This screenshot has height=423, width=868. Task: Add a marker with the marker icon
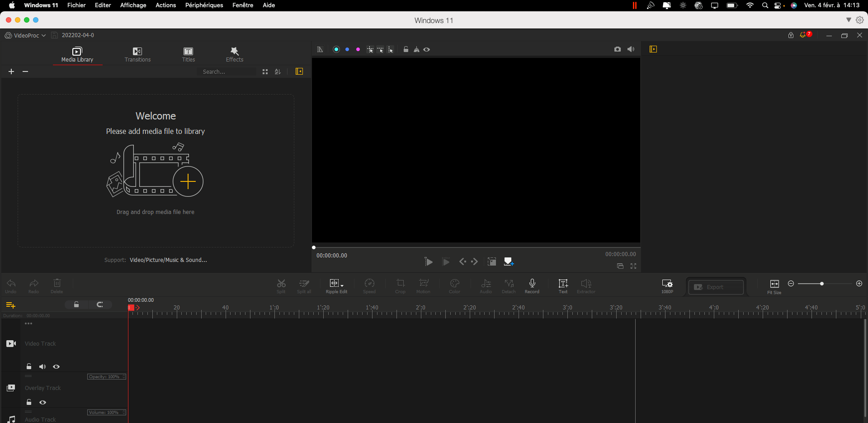[509, 261]
